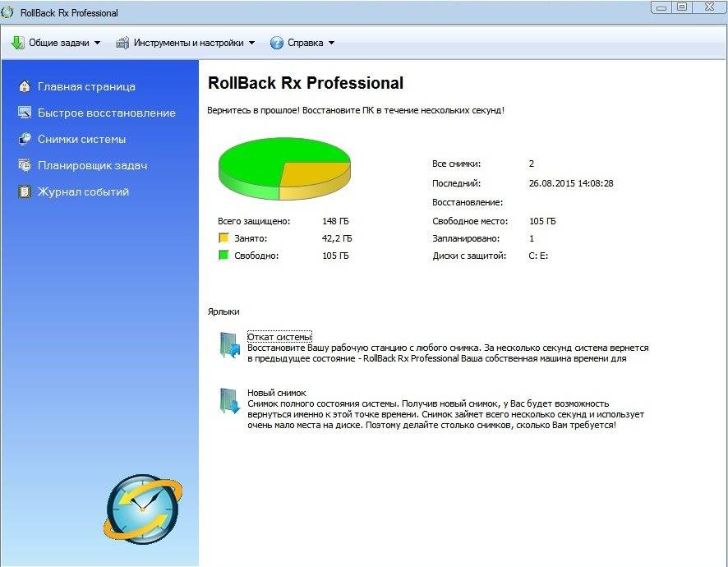Screen dimensions: 728x567
Task: Click the Планировщик задач clock icon
Action: point(24,165)
